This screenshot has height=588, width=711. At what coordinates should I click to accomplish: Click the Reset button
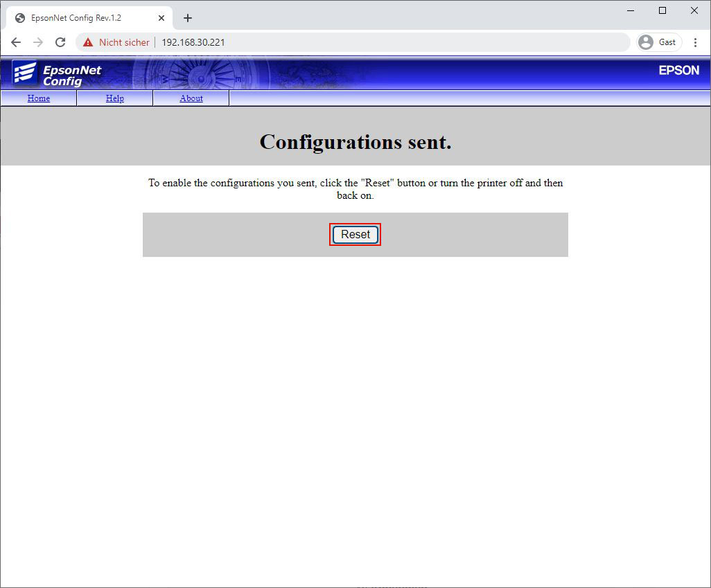tap(355, 235)
